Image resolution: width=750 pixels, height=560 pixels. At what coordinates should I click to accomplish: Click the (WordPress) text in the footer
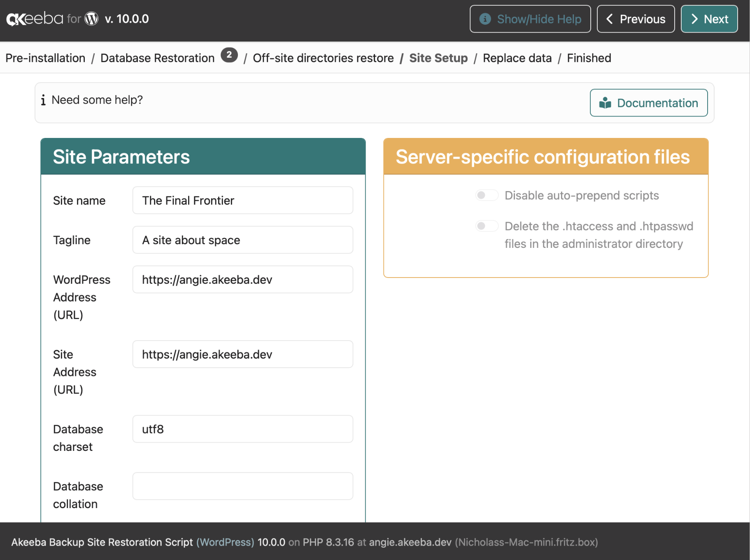225,542
